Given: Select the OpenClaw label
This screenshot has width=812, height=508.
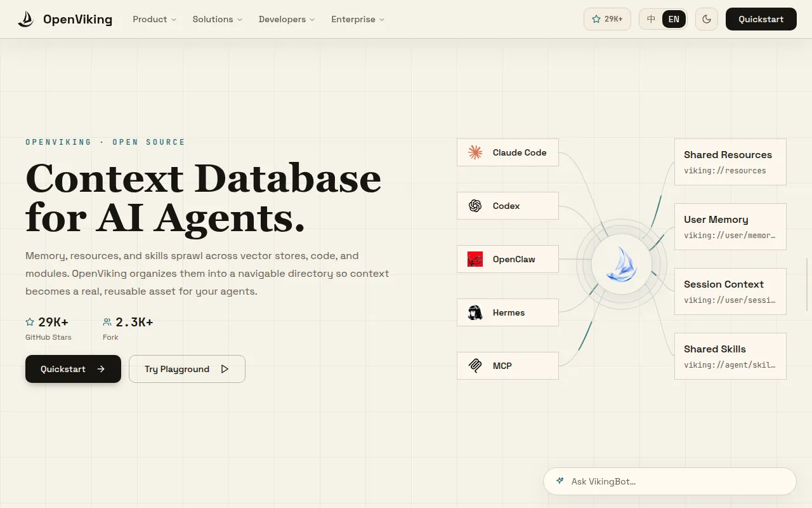Looking at the screenshot, I should [x=514, y=259].
